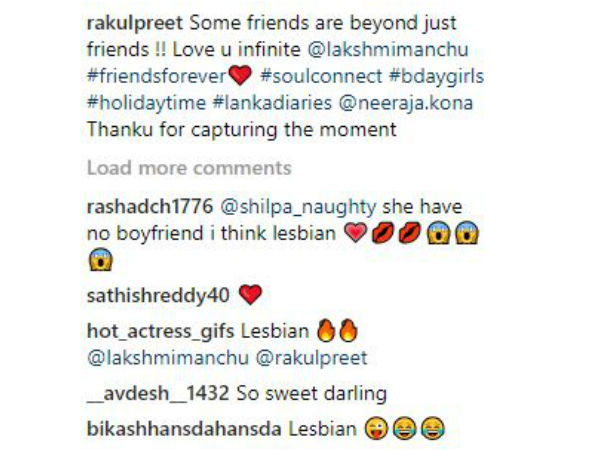600x450 pixels.
Task: Open the #soulconnect hashtag
Action: point(321,76)
